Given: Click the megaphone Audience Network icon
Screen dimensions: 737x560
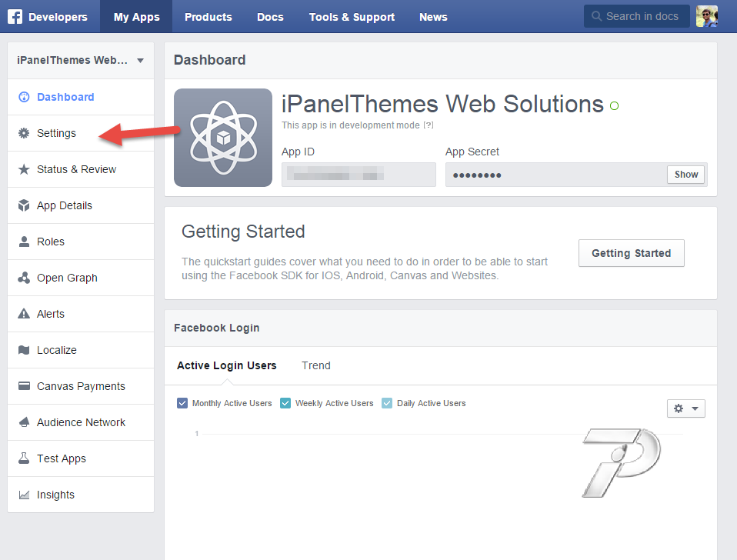Looking at the screenshot, I should [x=23, y=422].
